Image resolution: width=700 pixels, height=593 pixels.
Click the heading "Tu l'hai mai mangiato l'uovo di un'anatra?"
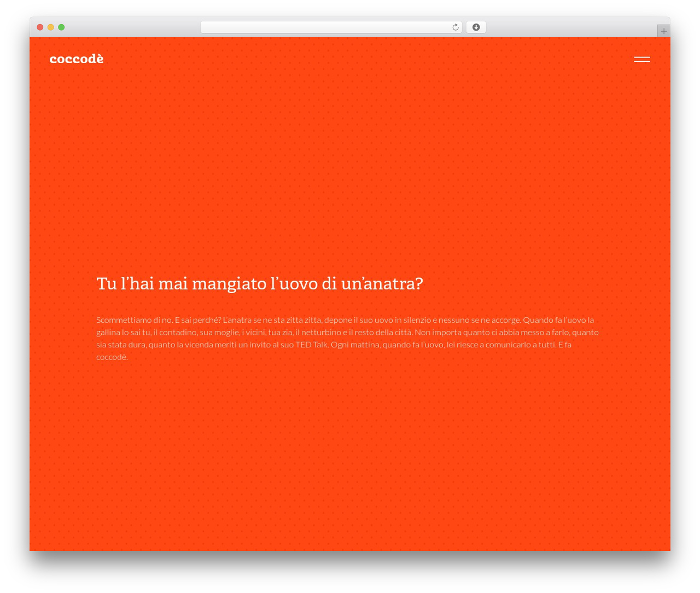pyautogui.click(x=260, y=283)
